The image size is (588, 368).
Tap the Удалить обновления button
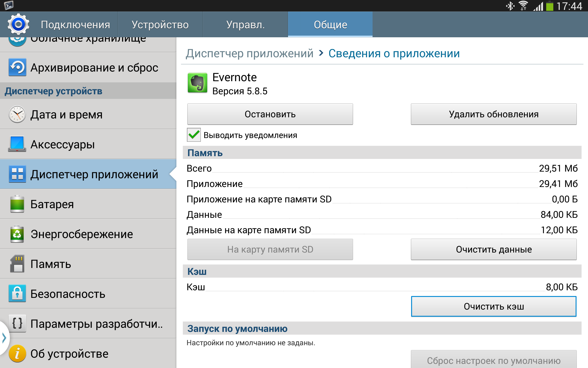point(493,114)
